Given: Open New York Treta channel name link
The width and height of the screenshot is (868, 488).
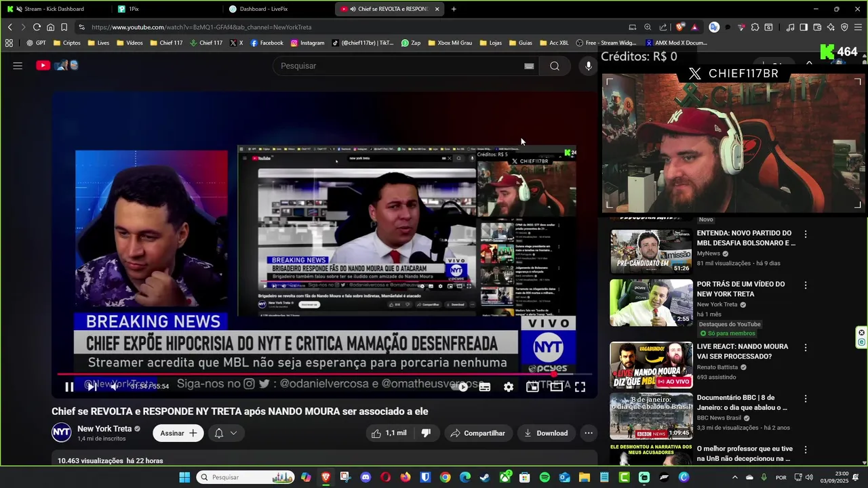Looking at the screenshot, I should point(104,428).
